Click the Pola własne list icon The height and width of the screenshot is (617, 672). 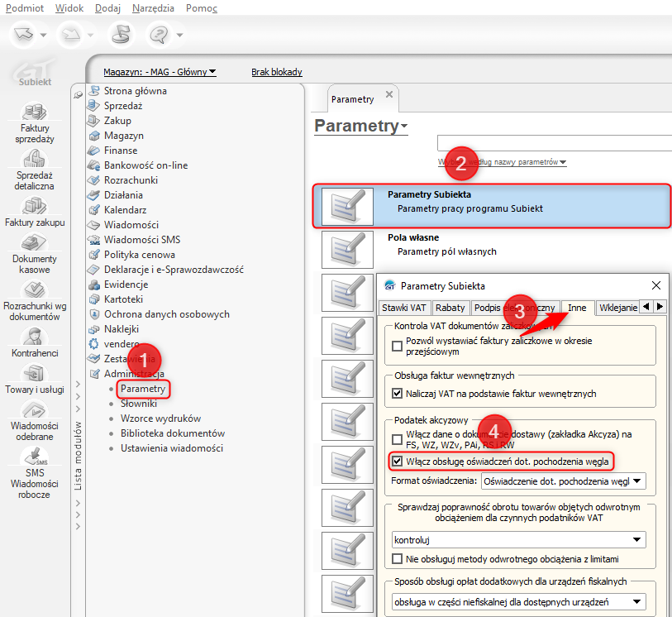point(347,250)
